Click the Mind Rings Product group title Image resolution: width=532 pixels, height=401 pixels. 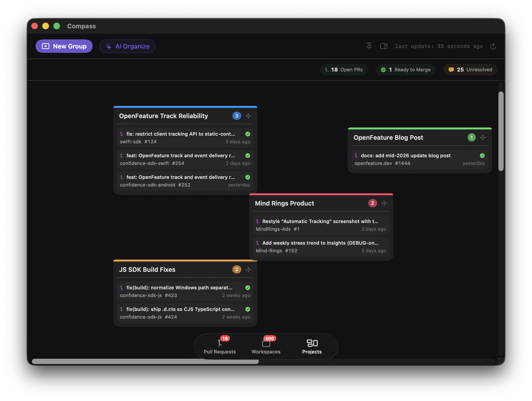[x=284, y=203]
